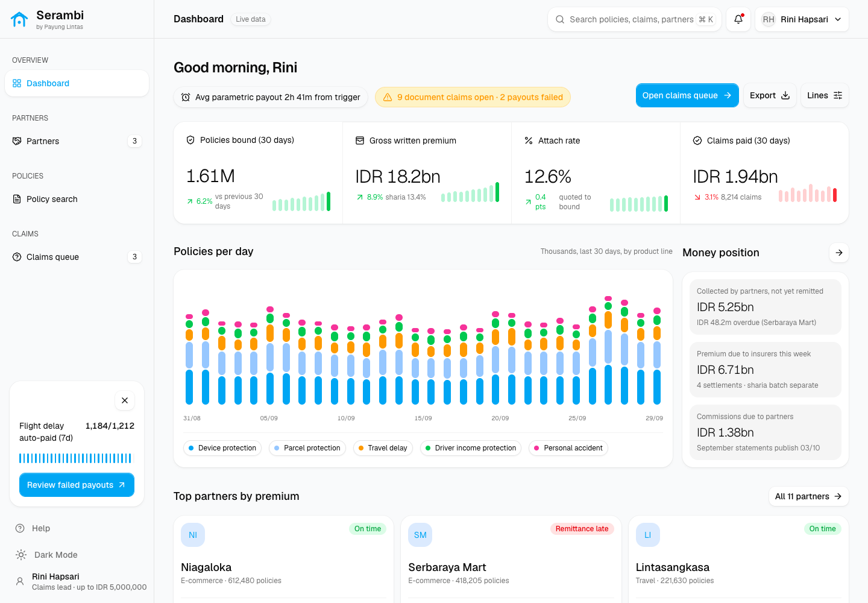Open 9 document claims open alert pill
The image size is (868, 603).
(x=473, y=97)
